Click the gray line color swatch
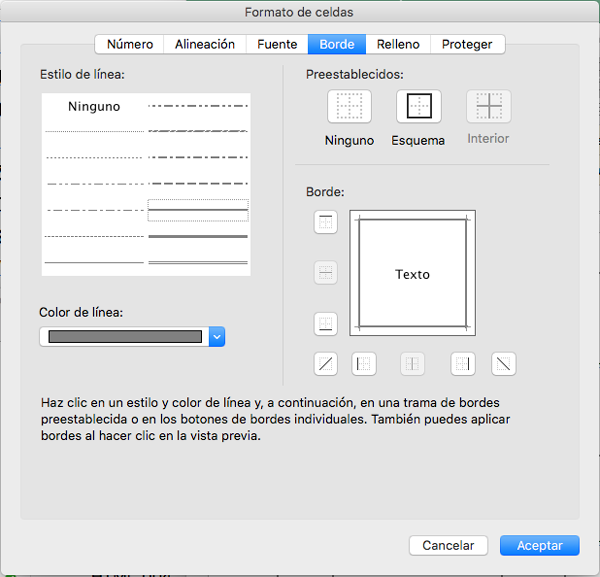600x577 pixels. 125,337
